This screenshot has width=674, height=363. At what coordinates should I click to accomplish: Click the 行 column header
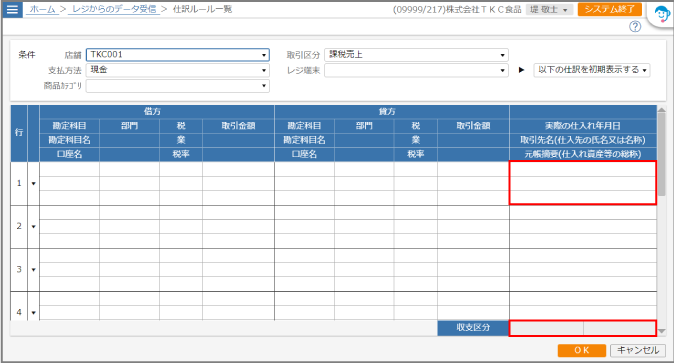tap(19, 133)
